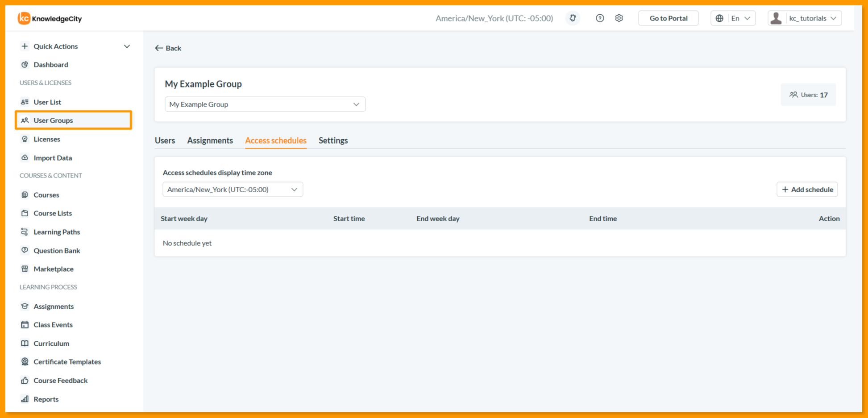Click the Certificate Templates badge icon
868x418 pixels.
(x=25, y=361)
